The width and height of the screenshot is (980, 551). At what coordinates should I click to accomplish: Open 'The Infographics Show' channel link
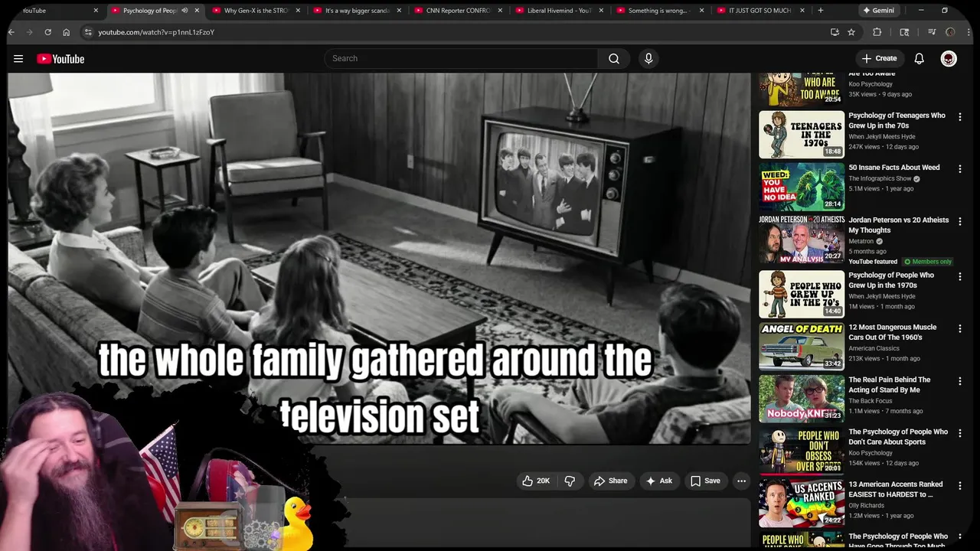(880, 178)
